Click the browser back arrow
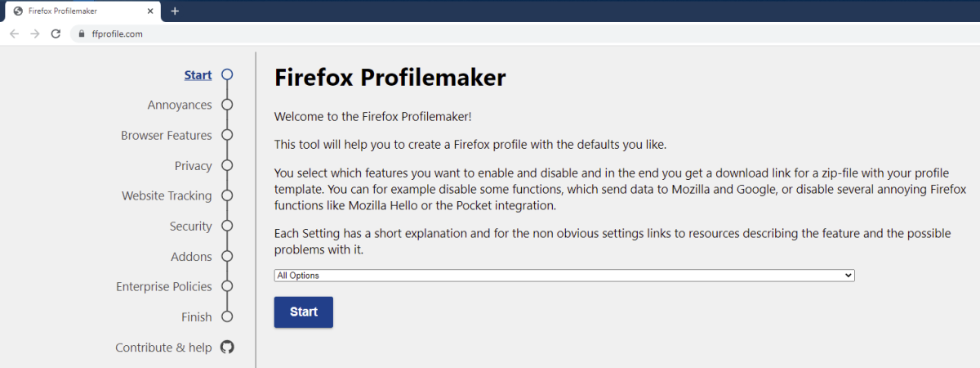The height and width of the screenshot is (368, 980). (14, 34)
